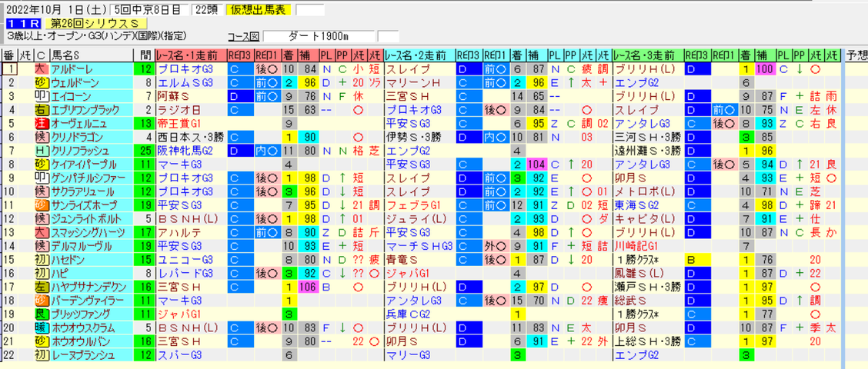Viewport: 868px width, 369px height.
Task: Click the 初 badge beside ハピ
Action: tap(41, 274)
